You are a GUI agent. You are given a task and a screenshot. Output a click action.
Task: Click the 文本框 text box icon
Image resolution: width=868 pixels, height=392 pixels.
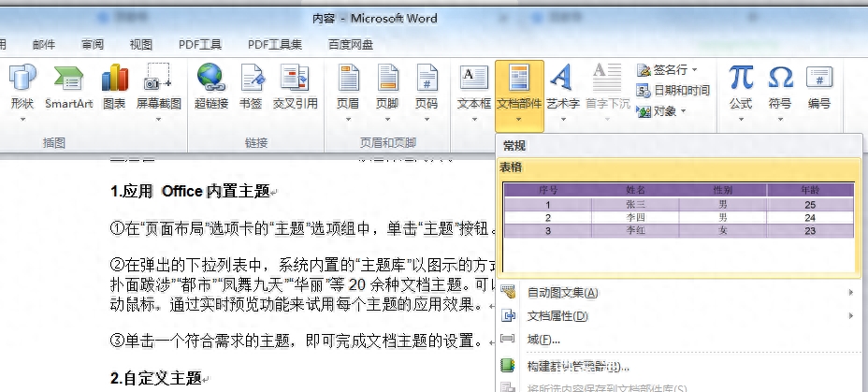pyautogui.click(x=474, y=79)
